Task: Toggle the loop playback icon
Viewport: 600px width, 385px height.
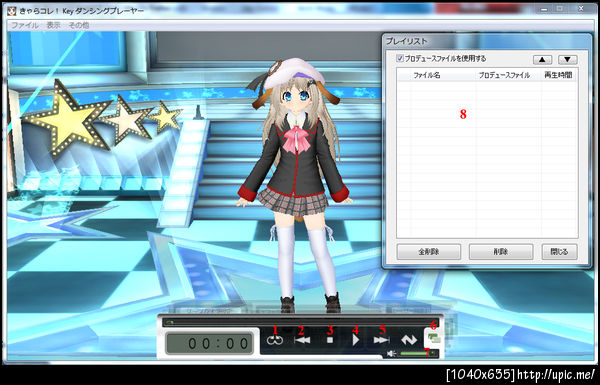Action: pos(275,340)
